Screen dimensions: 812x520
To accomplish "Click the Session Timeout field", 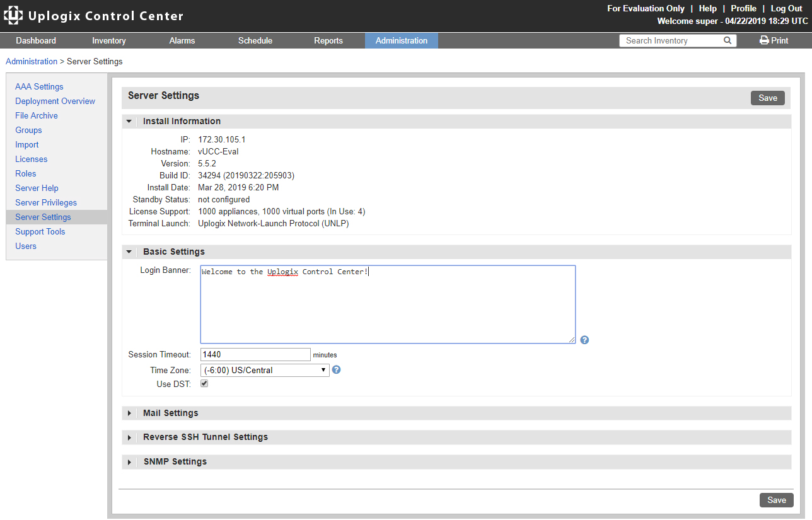I will point(255,355).
